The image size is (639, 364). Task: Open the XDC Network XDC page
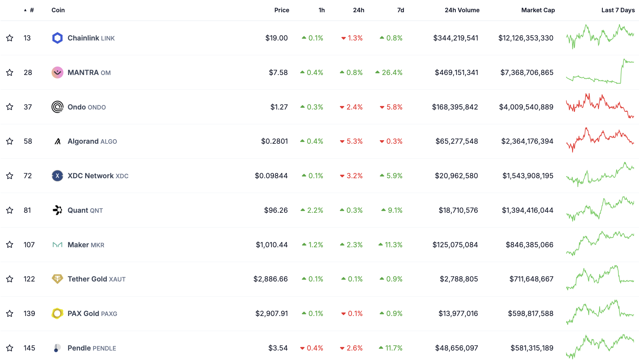98,176
